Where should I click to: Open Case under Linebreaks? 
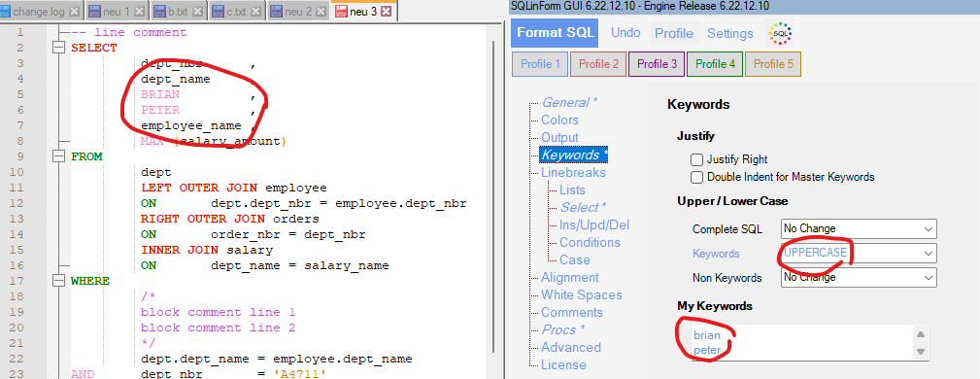(x=574, y=260)
